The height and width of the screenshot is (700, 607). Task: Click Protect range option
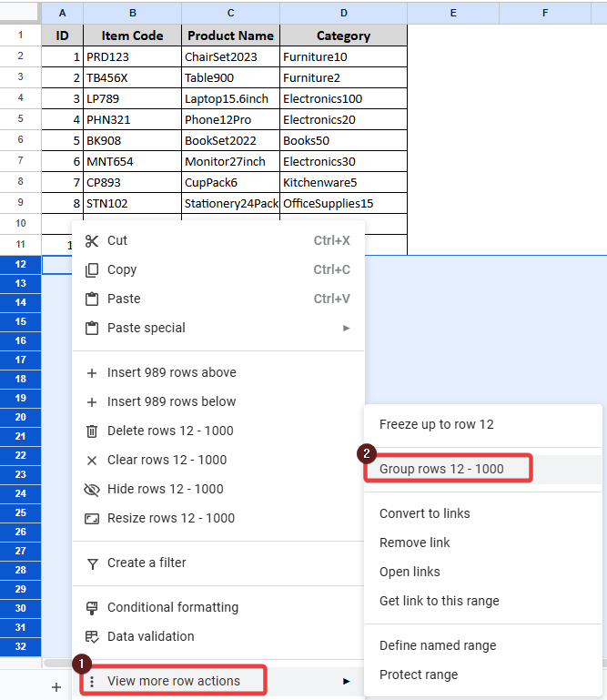[x=418, y=675]
